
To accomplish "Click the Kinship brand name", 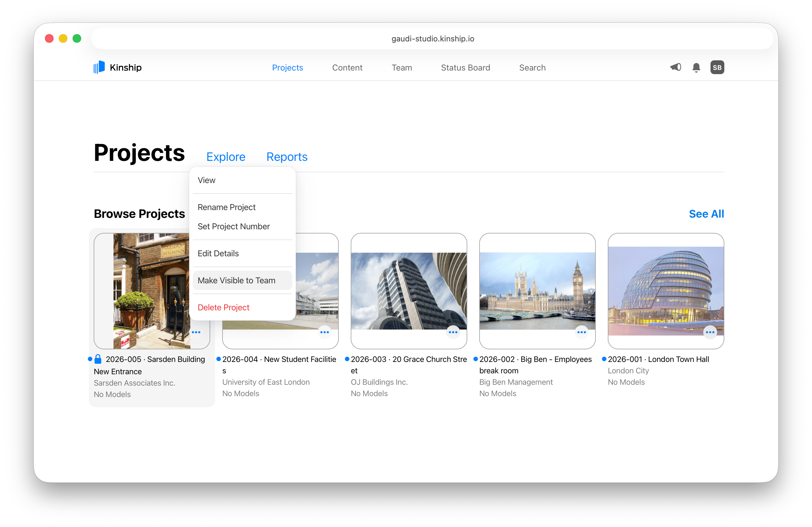I will click(x=126, y=68).
